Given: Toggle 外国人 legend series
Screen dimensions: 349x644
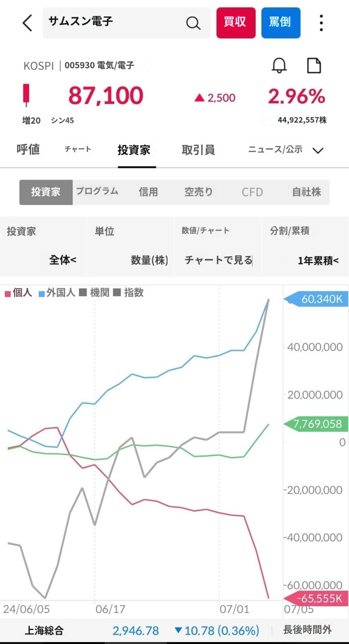Looking at the screenshot, I should click(x=57, y=293).
